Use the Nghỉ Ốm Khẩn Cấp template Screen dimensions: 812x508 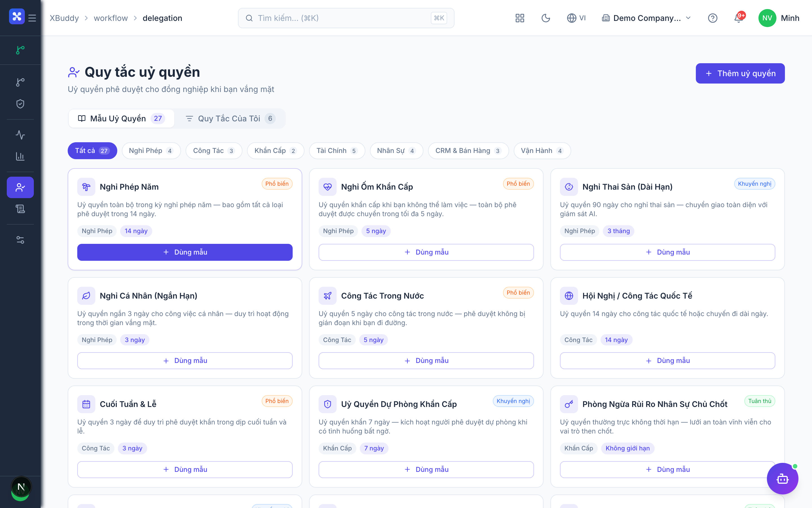[x=426, y=252]
